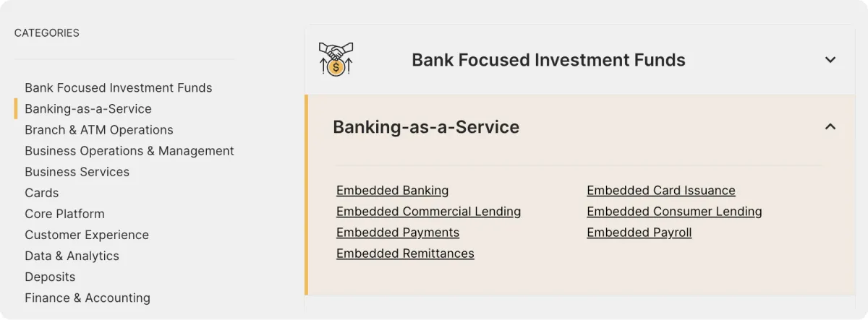The width and height of the screenshot is (868, 320).
Task: Click the Banking-as-a-Service section heading
Action: pyautogui.click(x=426, y=127)
